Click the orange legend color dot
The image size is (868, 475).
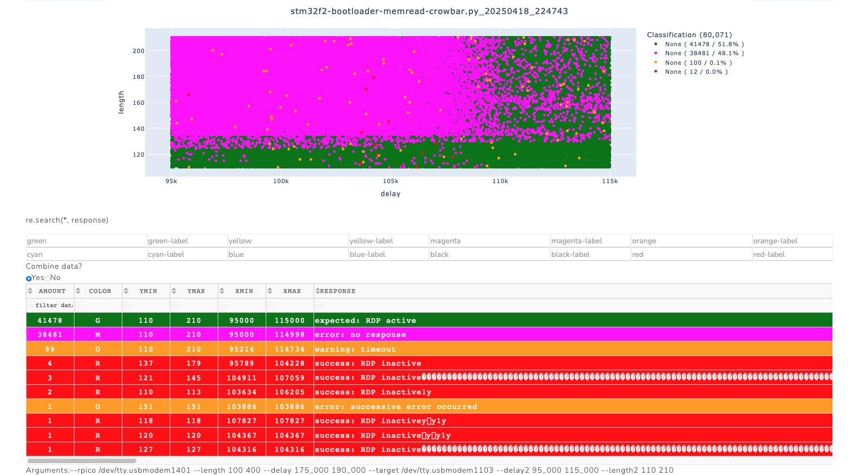pyautogui.click(x=655, y=63)
